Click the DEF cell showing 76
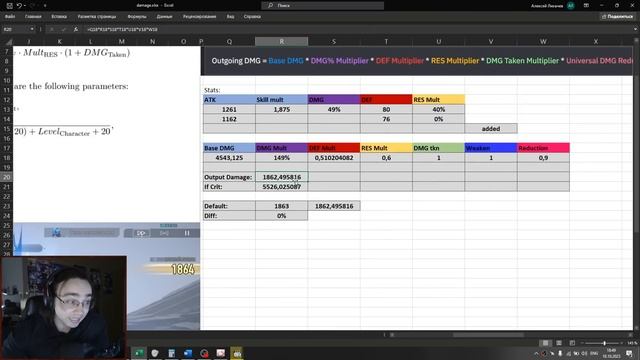The width and height of the screenshot is (640, 360). (386, 119)
